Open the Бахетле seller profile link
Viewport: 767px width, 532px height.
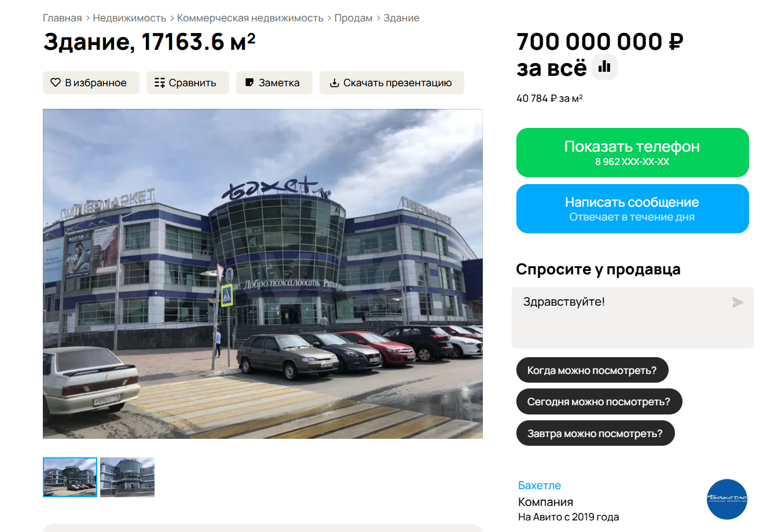tap(540, 486)
